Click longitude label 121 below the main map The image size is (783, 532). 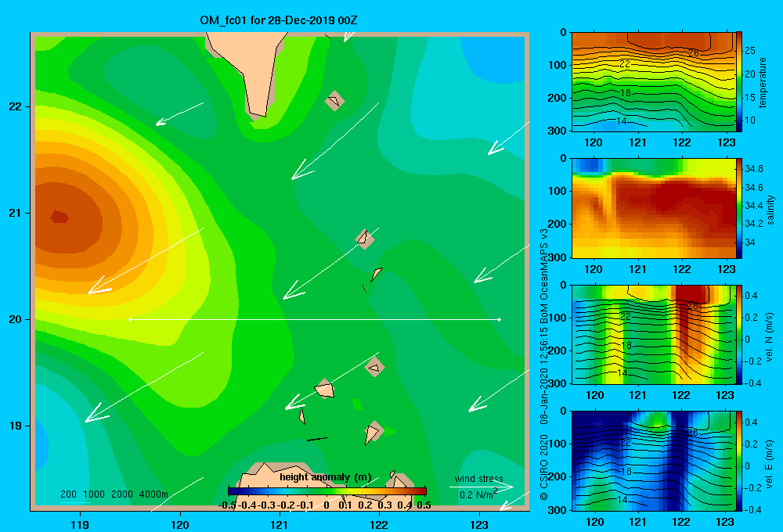[280, 524]
